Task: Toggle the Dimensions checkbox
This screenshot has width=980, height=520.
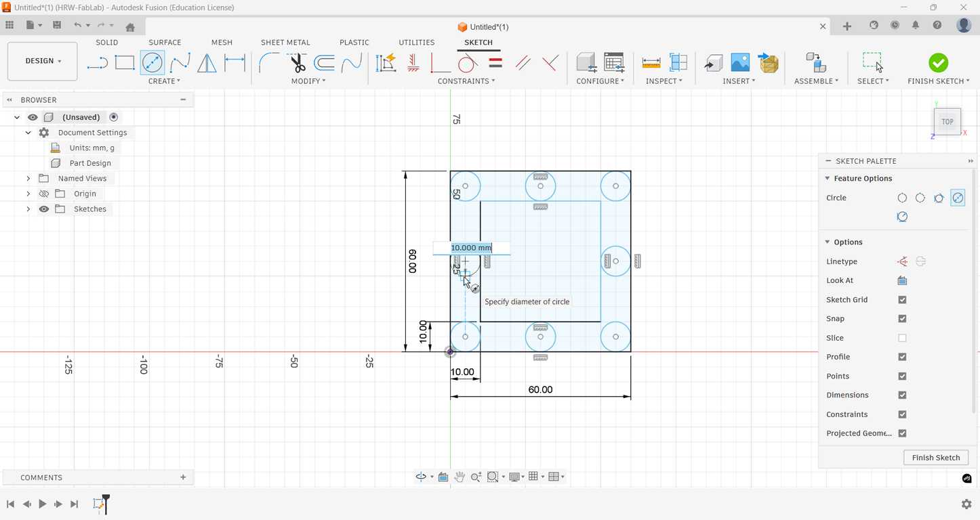Action: (x=902, y=395)
